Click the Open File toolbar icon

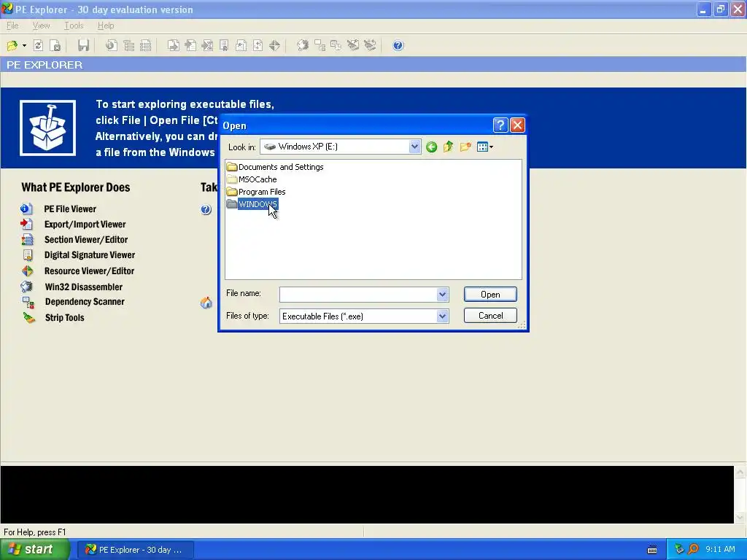[12, 46]
